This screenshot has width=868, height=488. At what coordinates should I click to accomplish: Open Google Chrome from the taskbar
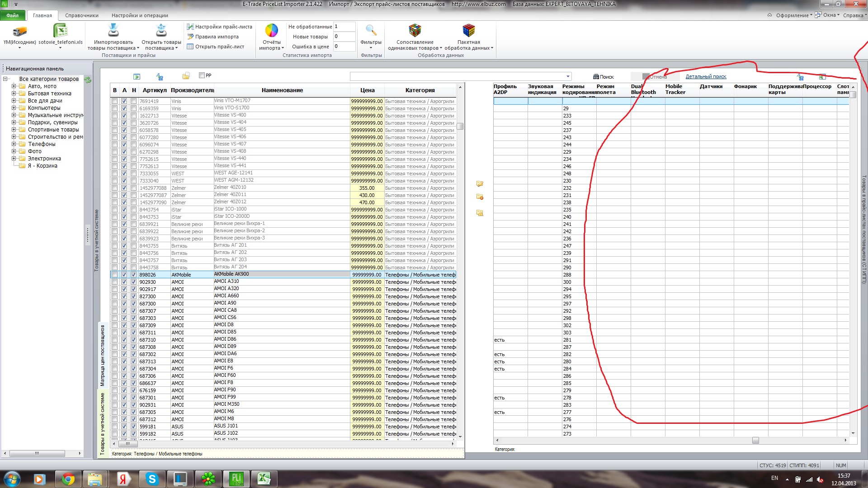coord(68,479)
